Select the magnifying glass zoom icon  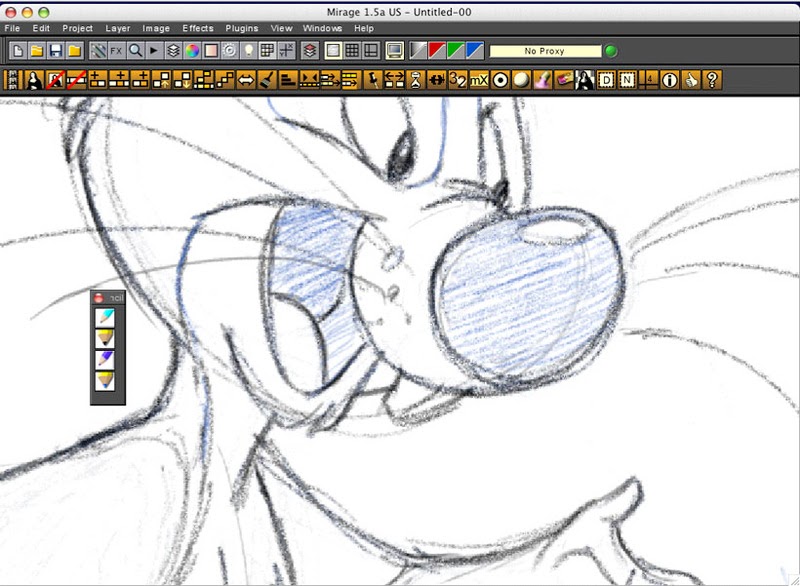coord(135,50)
